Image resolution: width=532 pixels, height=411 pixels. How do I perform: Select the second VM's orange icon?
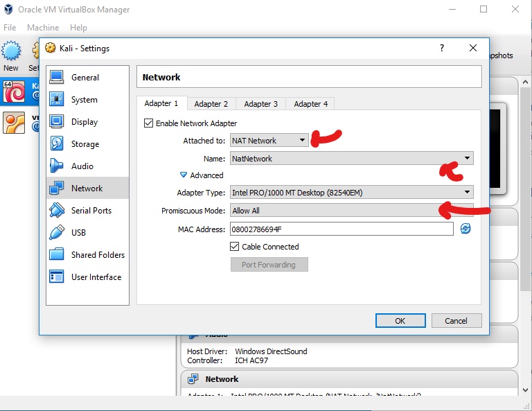14,123
